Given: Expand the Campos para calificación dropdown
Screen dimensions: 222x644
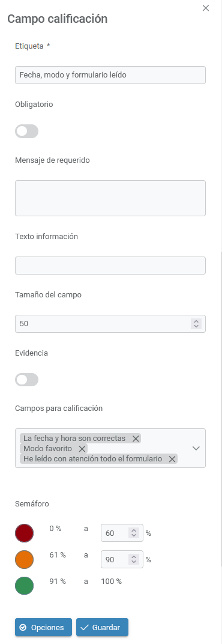Looking at the screenshot, I should coord(196,448).
